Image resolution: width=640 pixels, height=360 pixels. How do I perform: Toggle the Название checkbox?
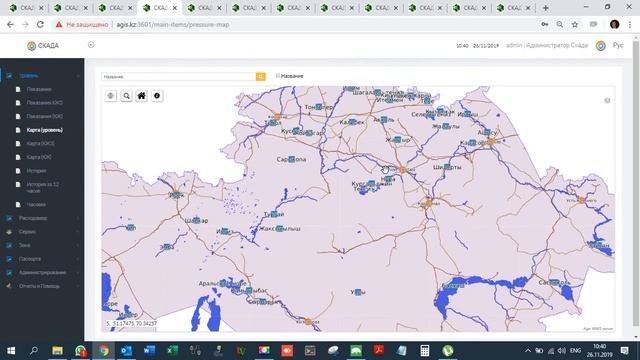point(278,76)
